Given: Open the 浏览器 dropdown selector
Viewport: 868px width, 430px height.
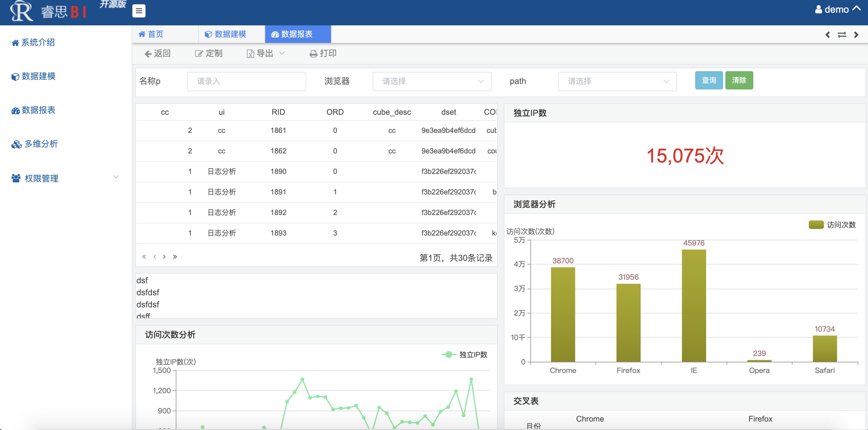Looking at the screenshot, I should click(x=432, y=81).
